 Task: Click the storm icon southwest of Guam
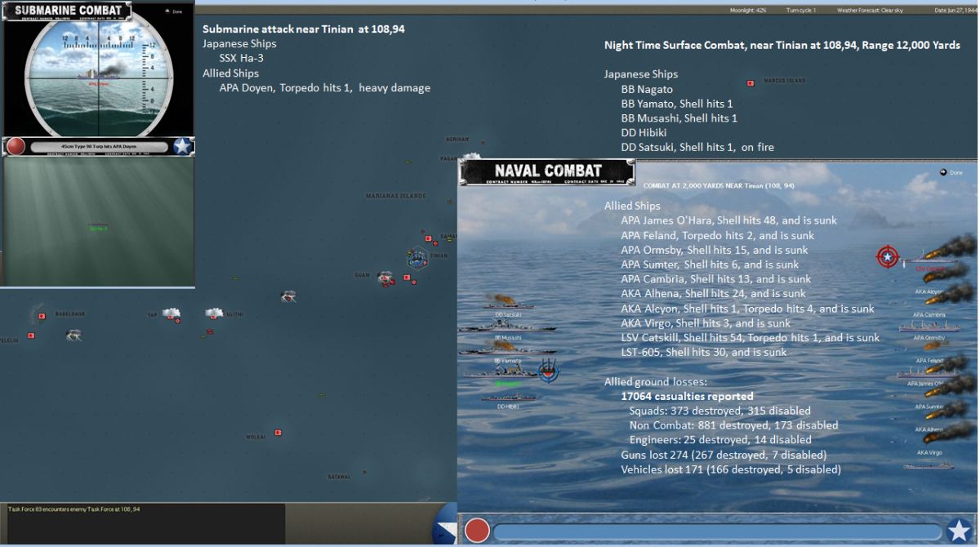pos(288,298)
